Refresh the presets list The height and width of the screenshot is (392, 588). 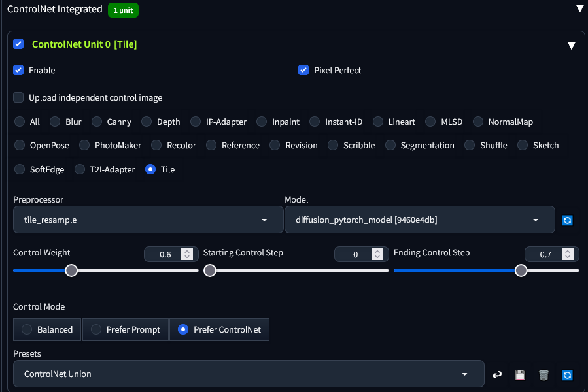567,375
